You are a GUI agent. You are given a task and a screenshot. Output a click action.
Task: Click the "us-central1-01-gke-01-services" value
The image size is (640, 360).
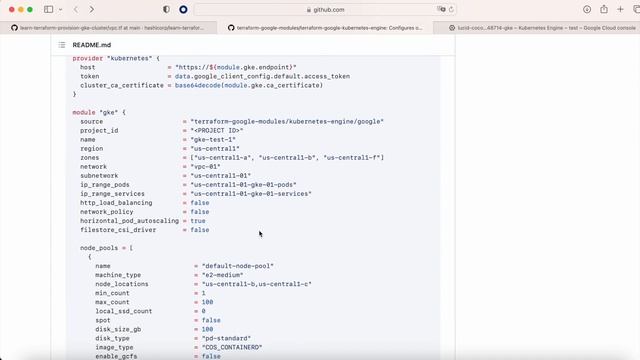point(251,193)
